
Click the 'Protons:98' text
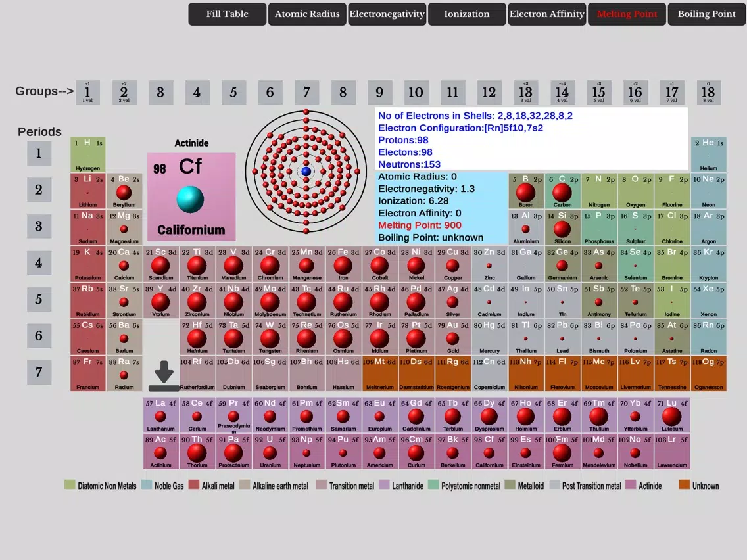pyautogui.click(x=403, y=140)
